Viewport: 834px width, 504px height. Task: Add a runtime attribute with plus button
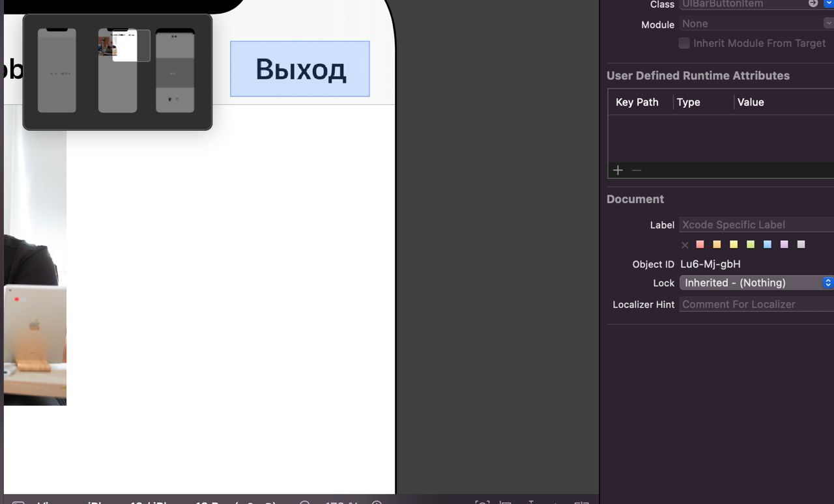click(x=618, y=170)
